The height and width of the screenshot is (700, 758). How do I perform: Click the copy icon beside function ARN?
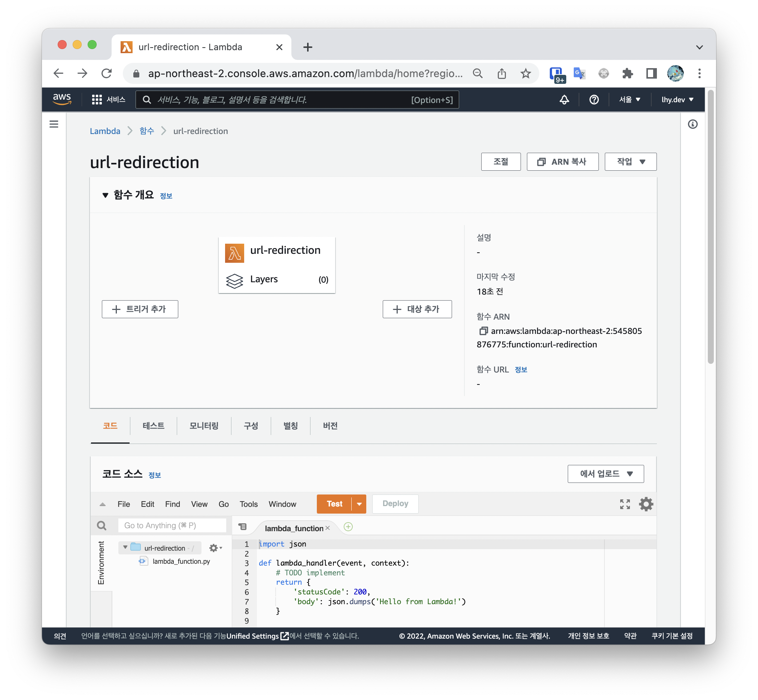pos(483,331)
